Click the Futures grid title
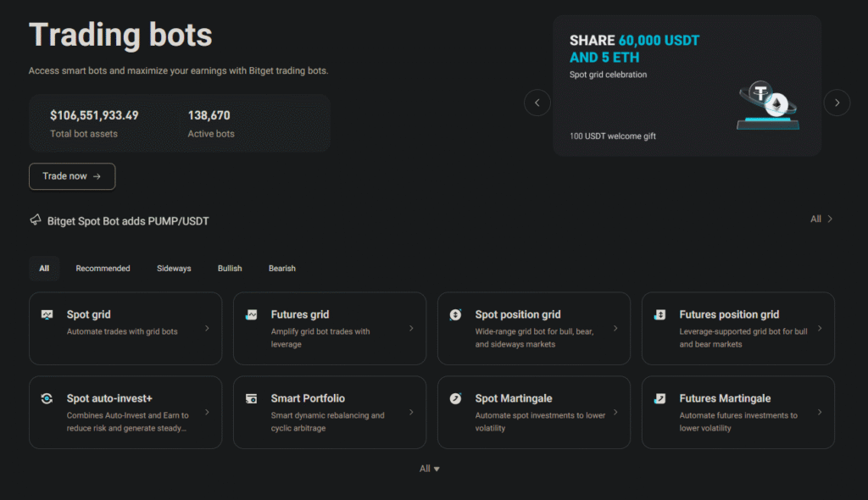The height and width of the screenshot is (500, 868). tap(300, 314)
